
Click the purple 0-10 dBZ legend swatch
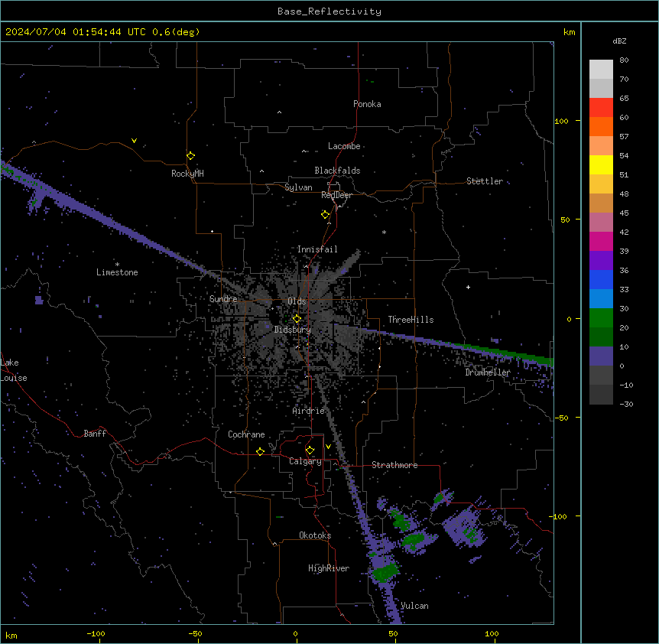(x=601, y=356)
